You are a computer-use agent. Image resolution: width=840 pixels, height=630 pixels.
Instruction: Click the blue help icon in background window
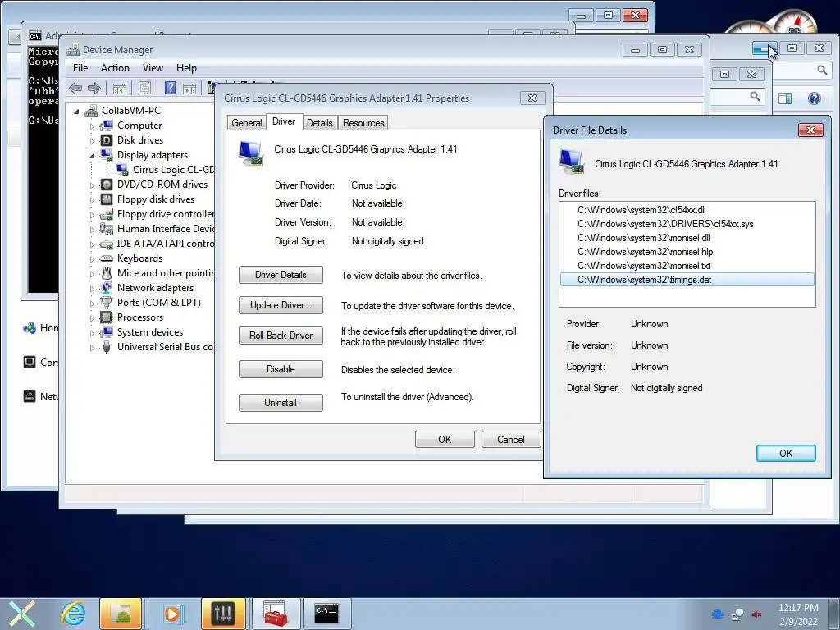point(815,98)
